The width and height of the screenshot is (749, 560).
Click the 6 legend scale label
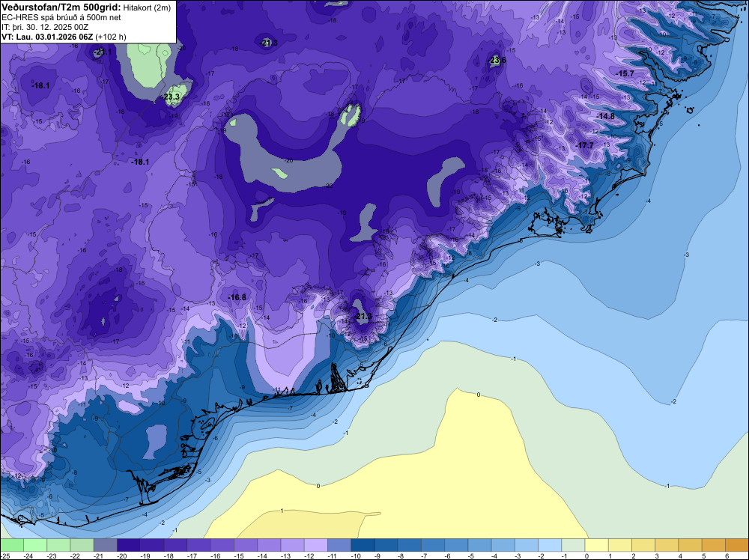click(727, 556)
